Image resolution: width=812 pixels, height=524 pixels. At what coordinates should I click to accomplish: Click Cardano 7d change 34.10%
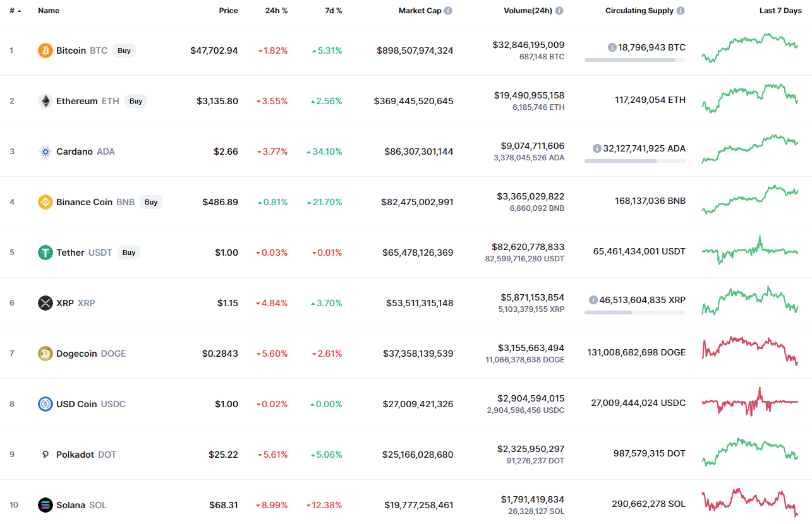tap(324, 152)
